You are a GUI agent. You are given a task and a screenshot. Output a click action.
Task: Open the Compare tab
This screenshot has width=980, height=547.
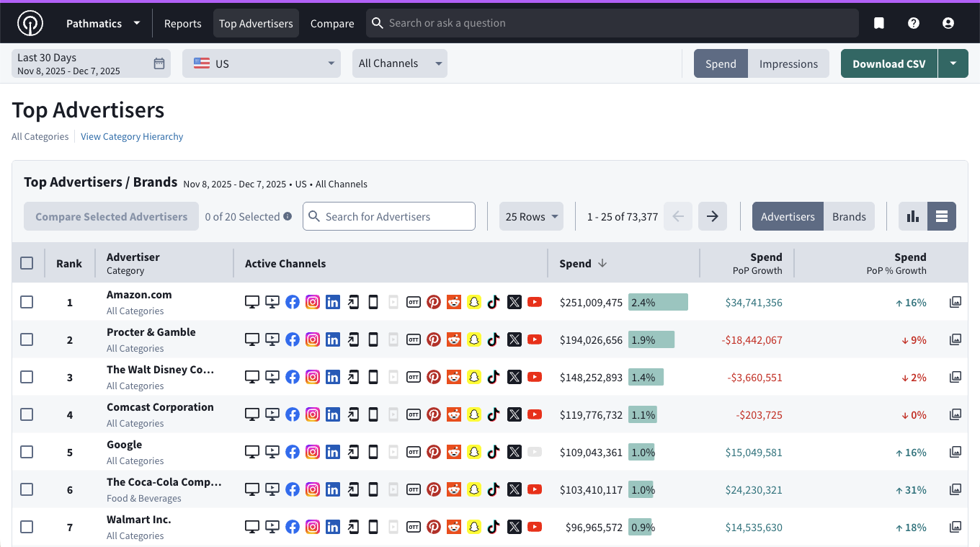coord(332,23)
